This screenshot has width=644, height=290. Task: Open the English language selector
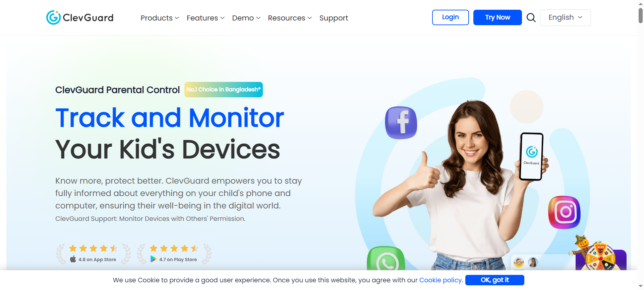click(x=565, y=17)
